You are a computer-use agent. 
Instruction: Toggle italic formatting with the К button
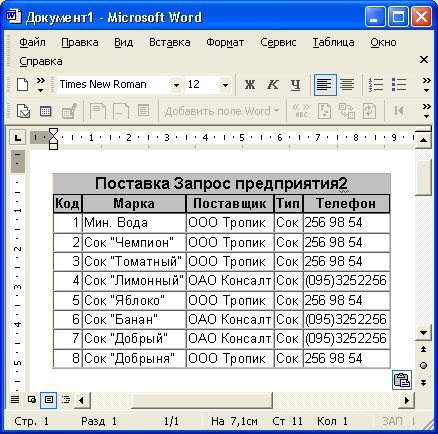272,85
